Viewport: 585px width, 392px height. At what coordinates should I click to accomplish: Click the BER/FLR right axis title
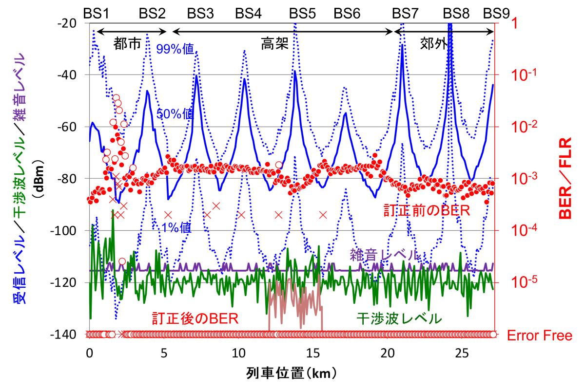coord(564,178)
